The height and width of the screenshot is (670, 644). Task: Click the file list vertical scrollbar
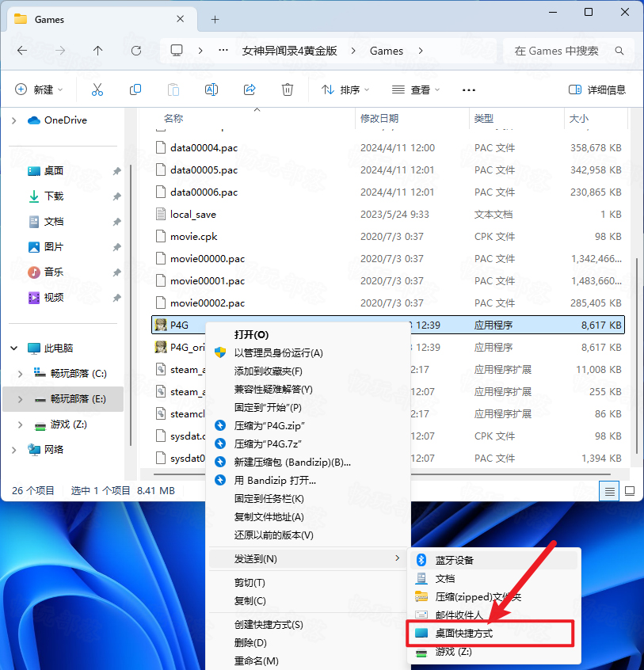637,355
